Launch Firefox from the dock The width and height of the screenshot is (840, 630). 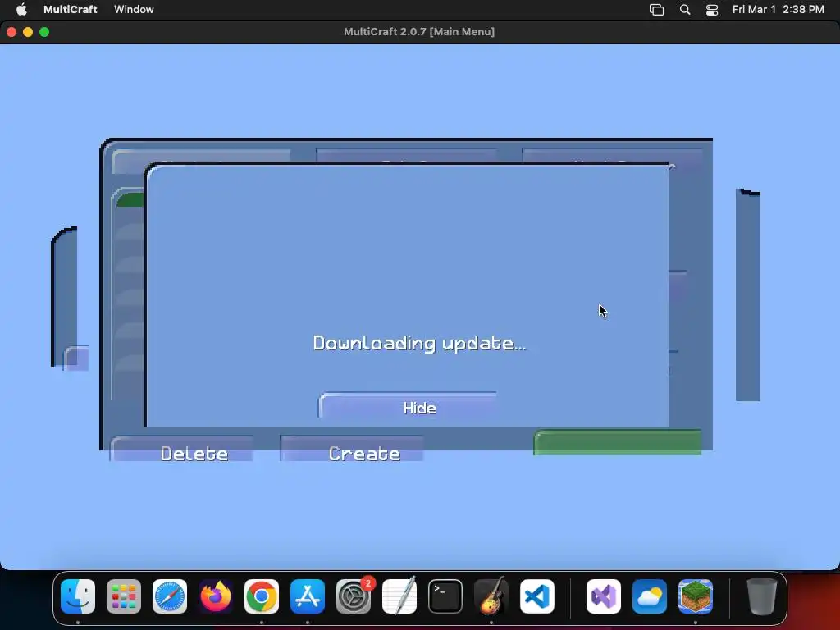pos(216,596)
